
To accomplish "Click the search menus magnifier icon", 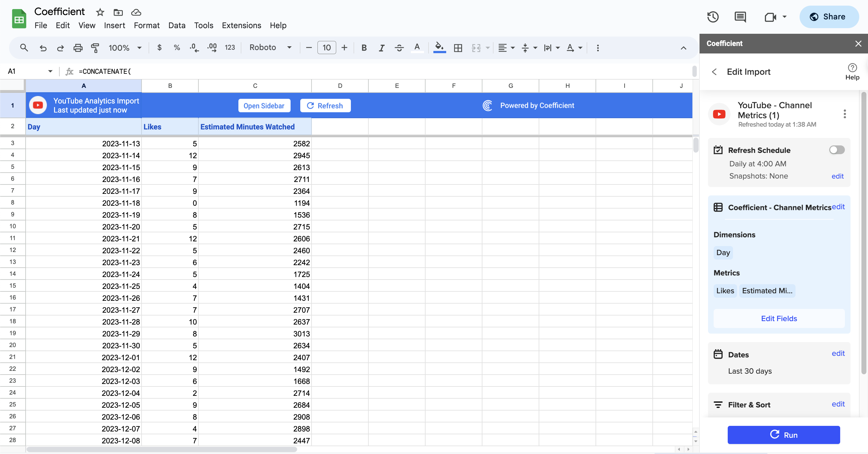I will [x=23, y=48].
